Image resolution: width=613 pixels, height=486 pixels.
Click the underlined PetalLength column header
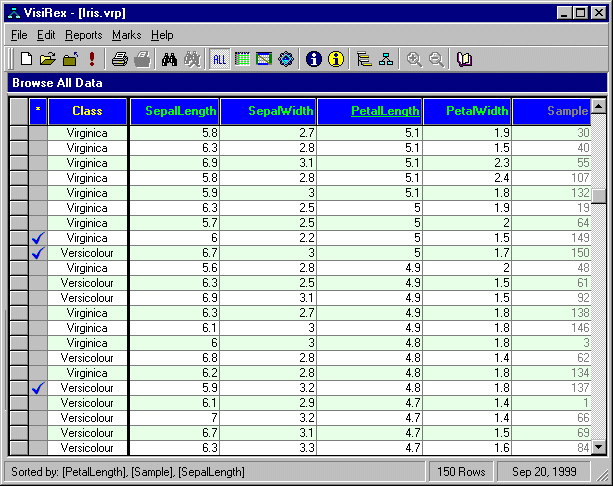pos(369,111)
